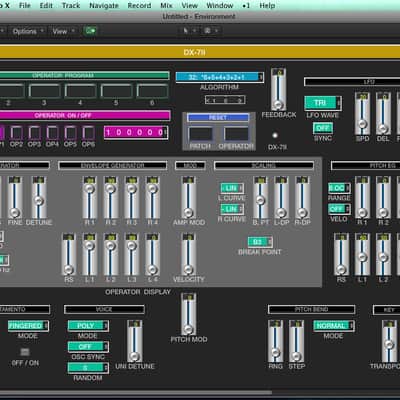Click the envelope generator L2 slider
The image size is (400, 400).
point(110,254)
